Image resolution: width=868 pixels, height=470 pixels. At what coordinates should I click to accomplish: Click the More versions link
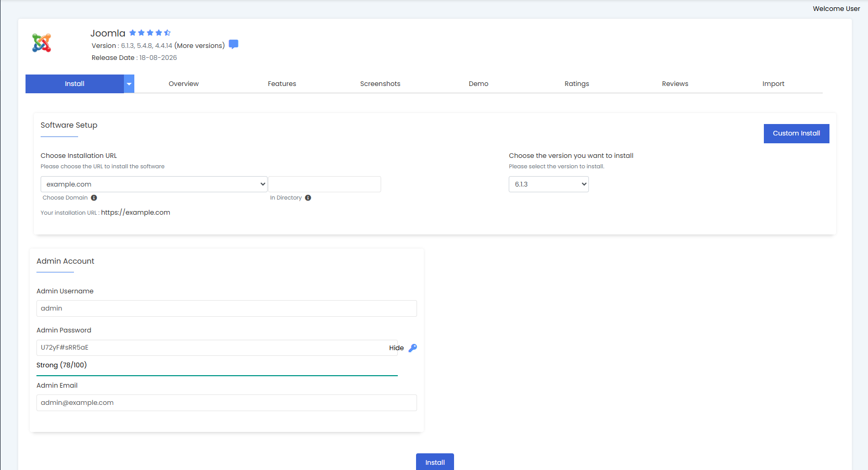tap(200, 46)
